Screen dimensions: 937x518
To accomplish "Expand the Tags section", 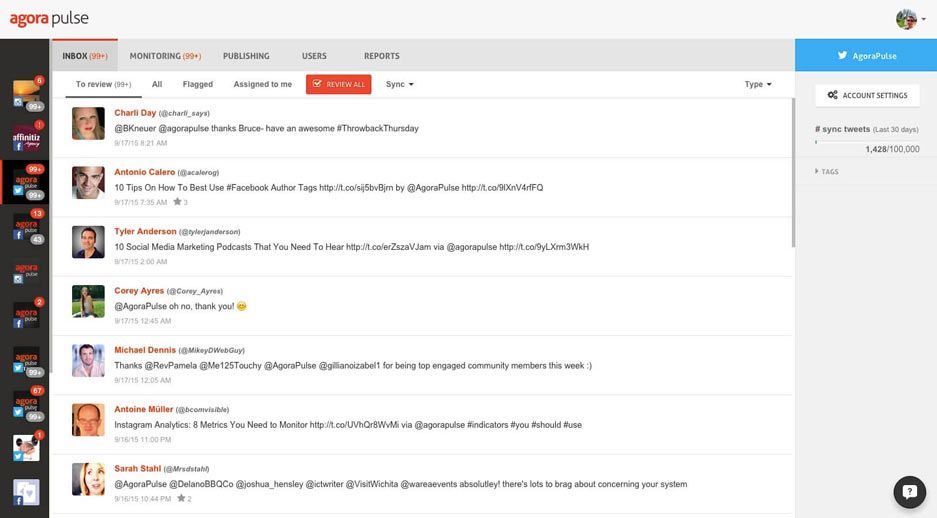I will 827,172.
